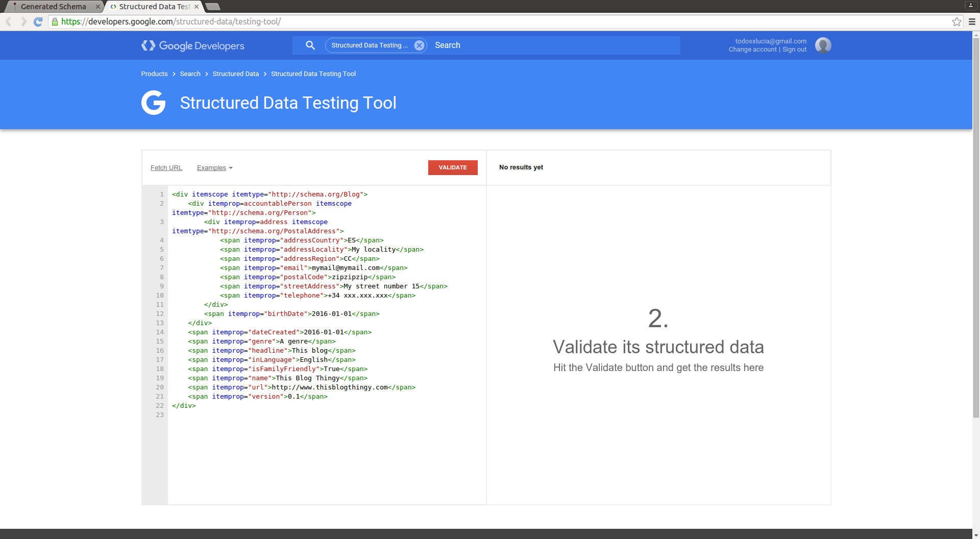Click the large Google G logo

[153, 103]
